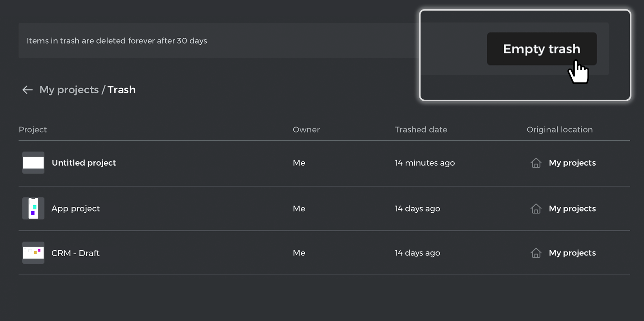Open My projects location for CRM - Draft
644x321 pixels.
click(x=572, y=253)
